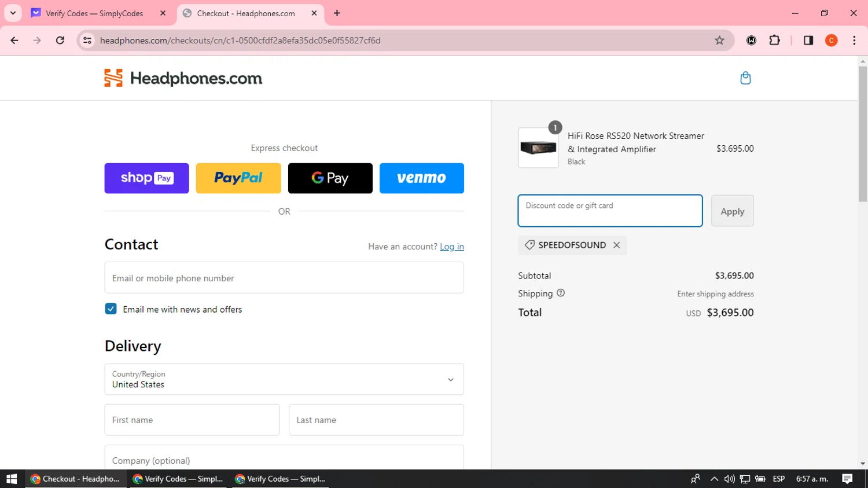Click the Last name field
This screenshot has height=488, width=868.
pyautogui.click(x=376, y=420)
